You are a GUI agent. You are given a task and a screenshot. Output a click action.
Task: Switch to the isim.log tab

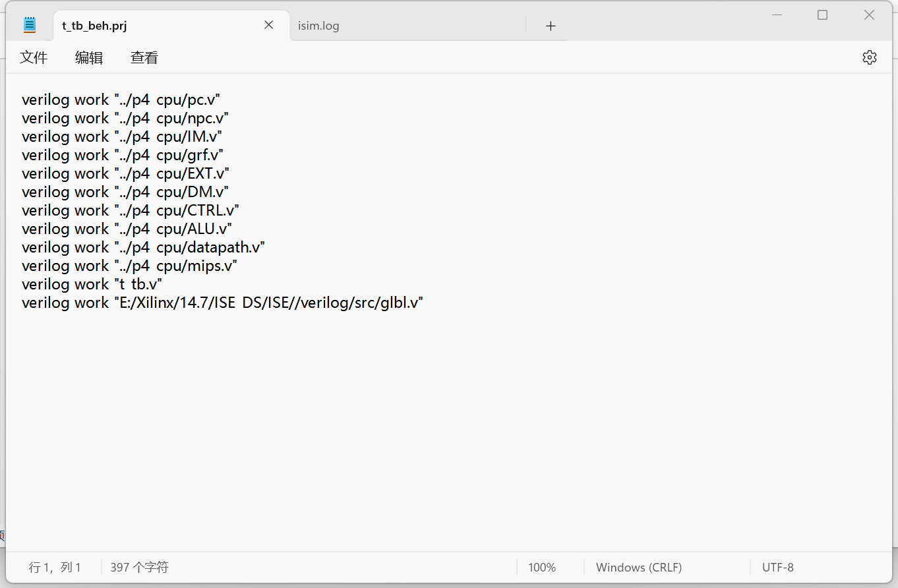coord(318,26)
